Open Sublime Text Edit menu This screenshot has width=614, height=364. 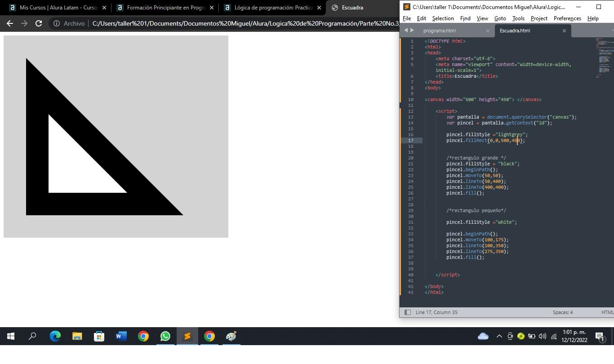click(422, 18)
